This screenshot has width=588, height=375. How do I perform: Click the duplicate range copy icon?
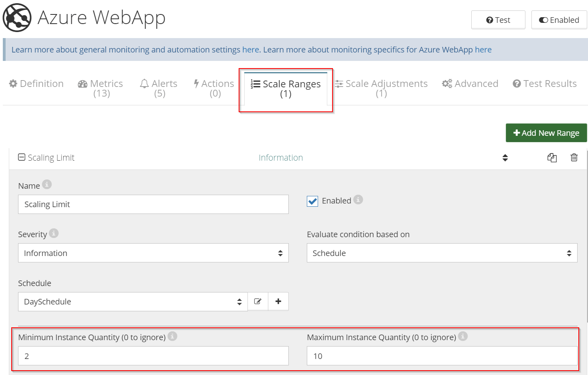(552, 158)
